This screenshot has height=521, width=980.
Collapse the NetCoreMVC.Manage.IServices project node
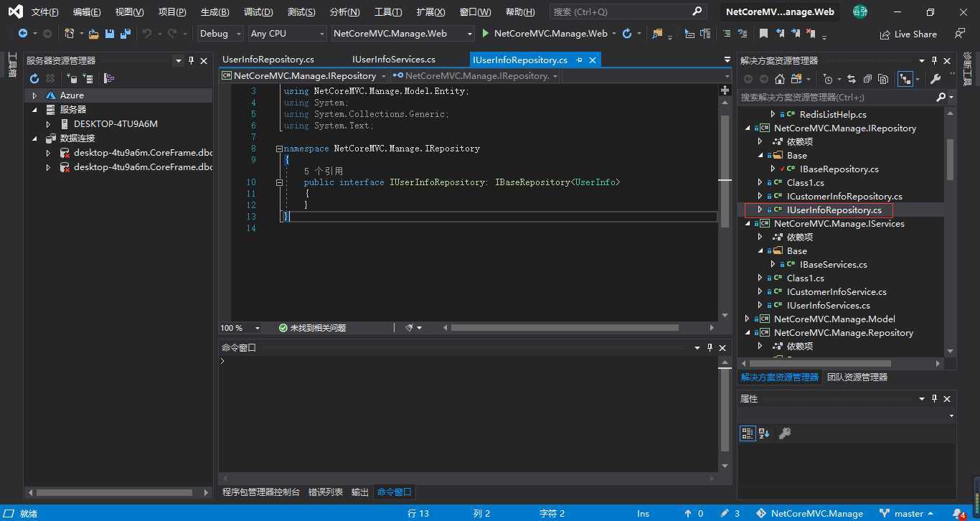(x=748, y=224)
